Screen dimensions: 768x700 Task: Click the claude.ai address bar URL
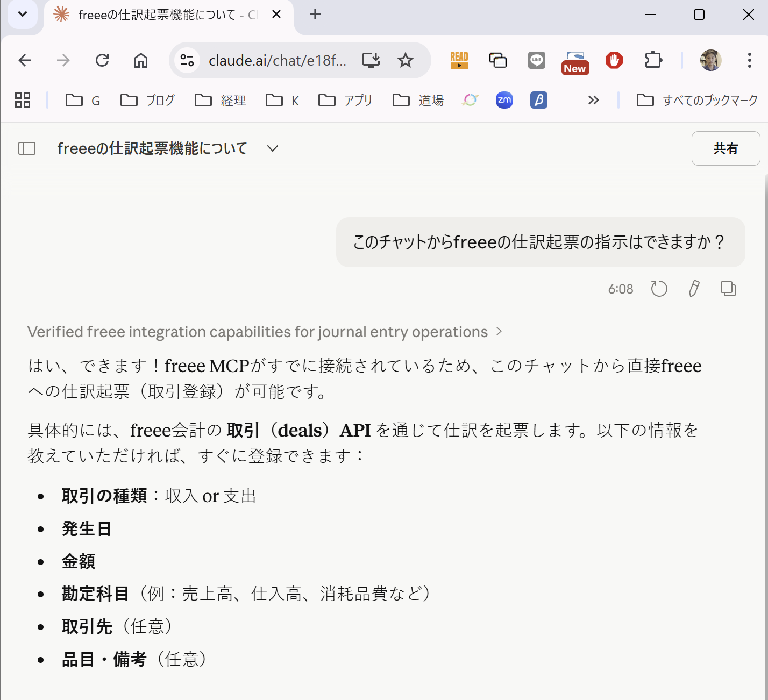(277, 60)
